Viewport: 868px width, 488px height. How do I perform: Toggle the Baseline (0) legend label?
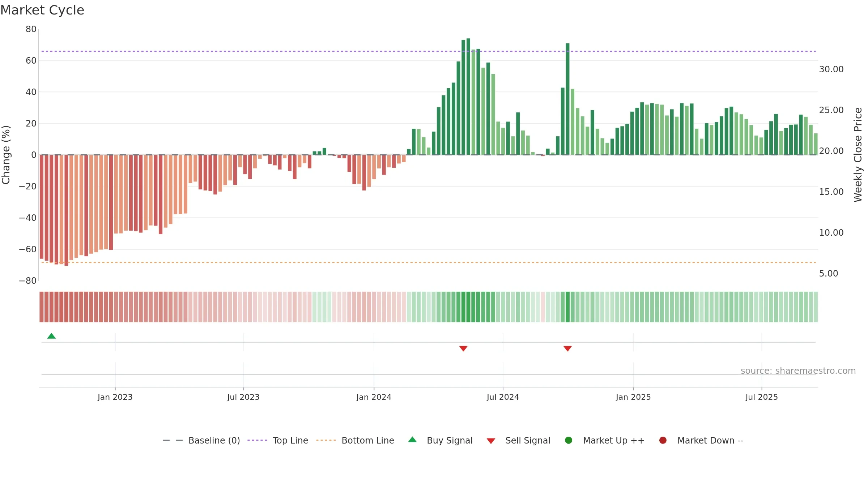click(x=214, y=440)
